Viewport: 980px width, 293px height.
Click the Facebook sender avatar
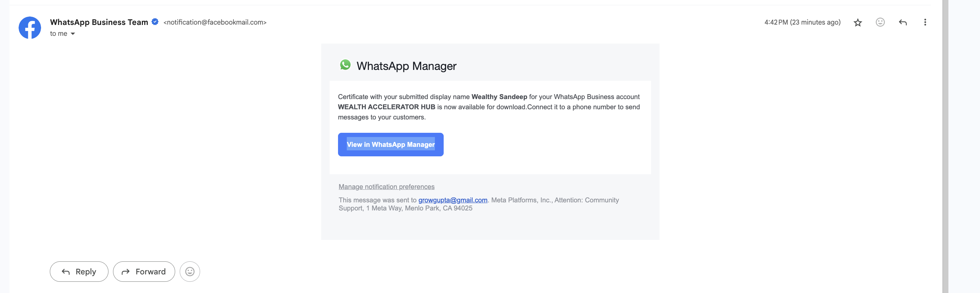[x=30, y=27]
